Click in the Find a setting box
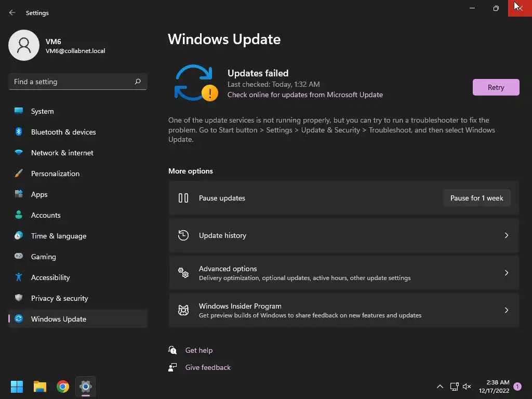532x399 pixels. coord(78,82)
